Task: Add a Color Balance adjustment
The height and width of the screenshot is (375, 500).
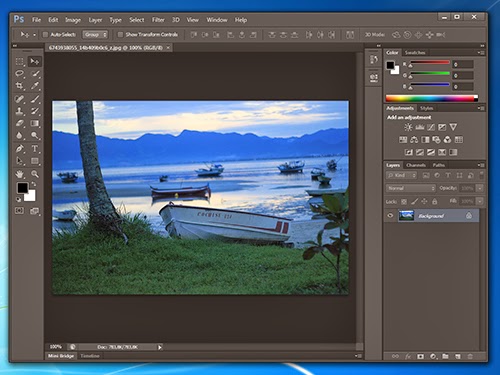Action: [414, 140]
